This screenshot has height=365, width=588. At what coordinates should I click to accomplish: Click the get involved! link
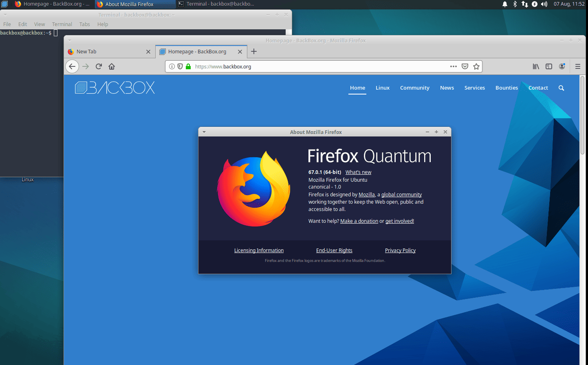[400, 221]
